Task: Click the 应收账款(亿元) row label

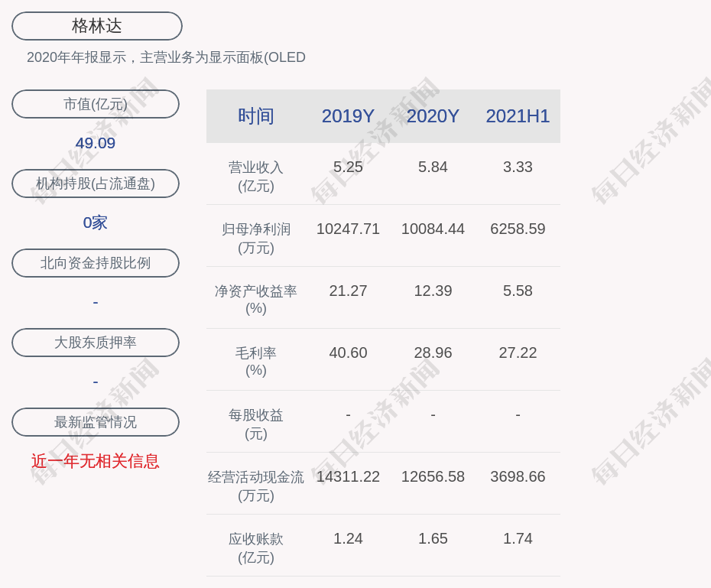Action: [256, 548]
